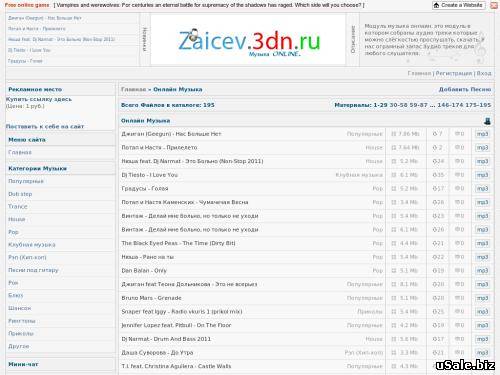Viewport: 500px width, 375px height.
Task: Select Dub step category in sidebar
Action: 20,194
